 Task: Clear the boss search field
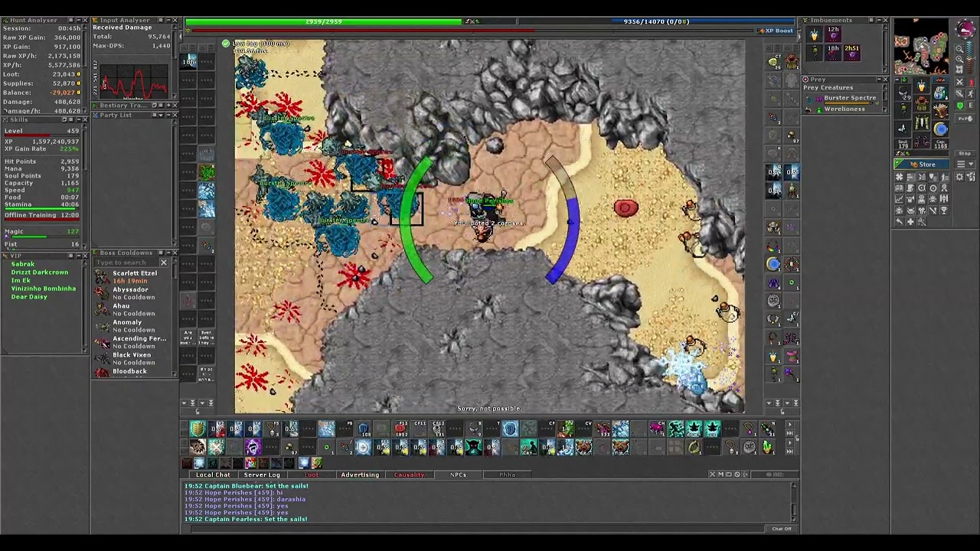[163, 262]
